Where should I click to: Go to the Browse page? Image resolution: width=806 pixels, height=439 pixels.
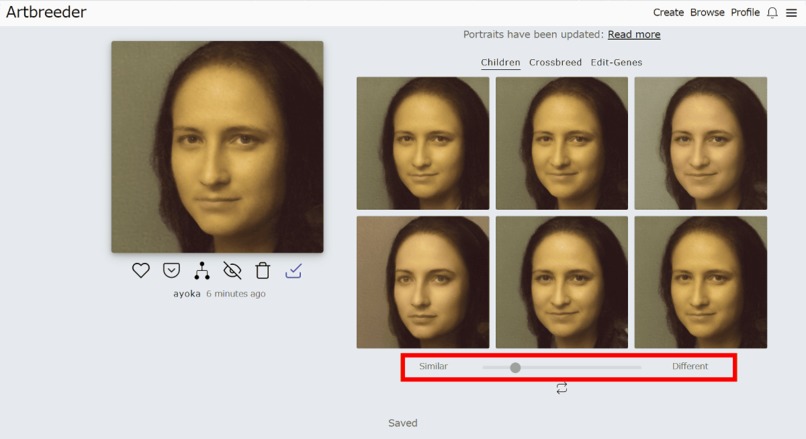pyautogui.click(x=707, y=12)
